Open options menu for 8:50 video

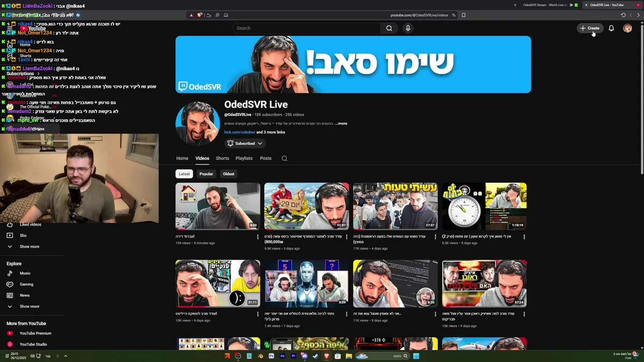258,237
